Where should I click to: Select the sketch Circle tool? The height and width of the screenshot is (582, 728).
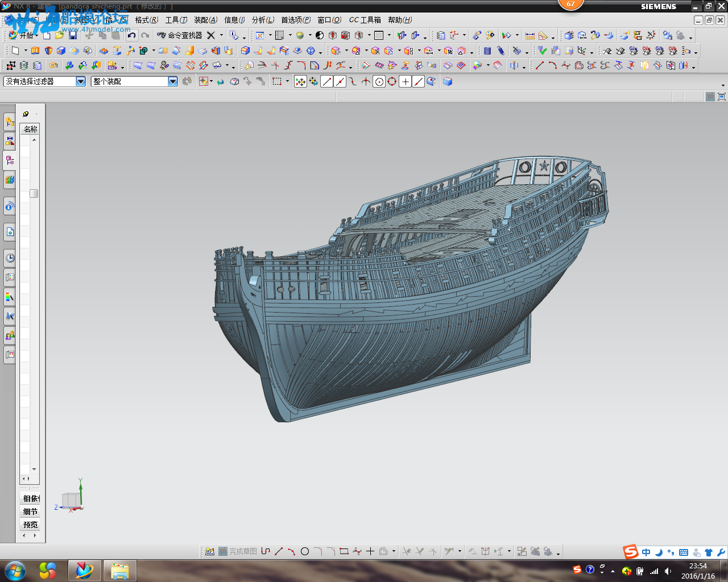[305, 551]
